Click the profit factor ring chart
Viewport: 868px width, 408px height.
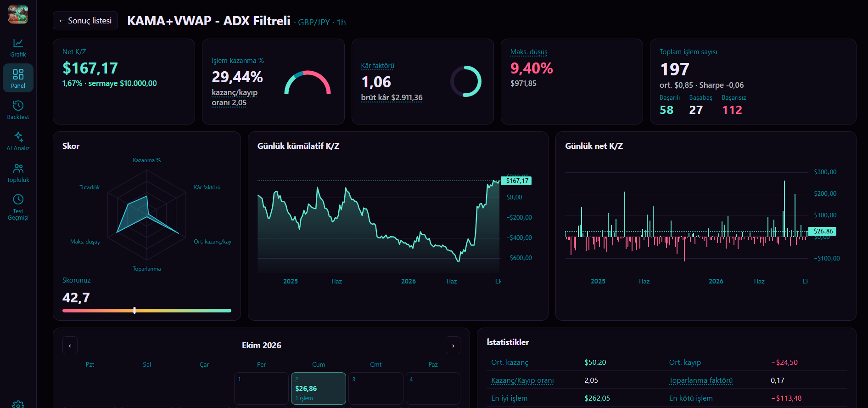(x=465, y=81)
